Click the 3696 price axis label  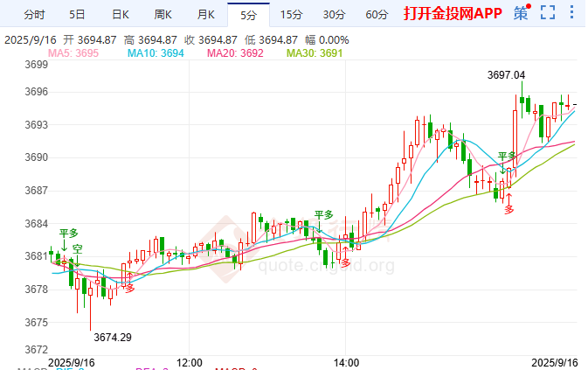37,92
